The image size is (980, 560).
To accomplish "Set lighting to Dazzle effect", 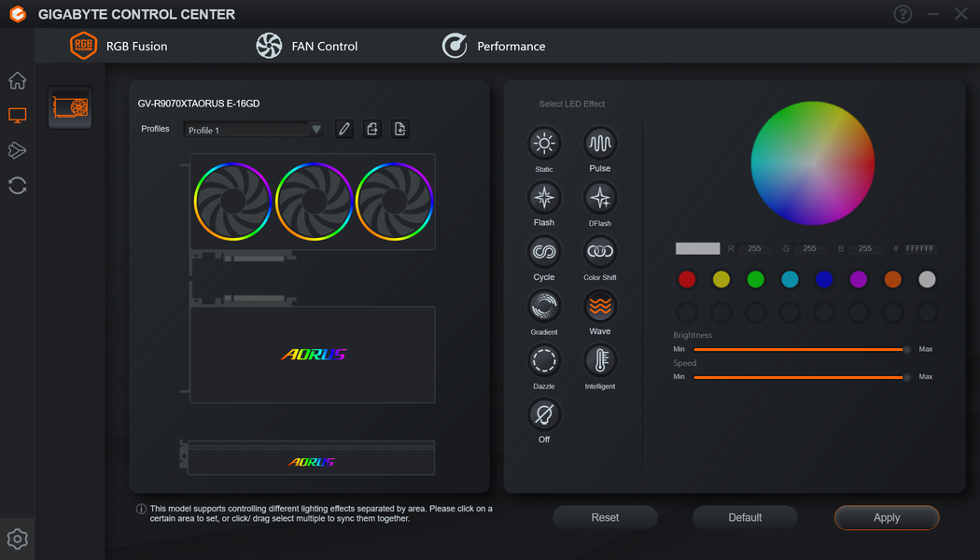I will (544, 360).
